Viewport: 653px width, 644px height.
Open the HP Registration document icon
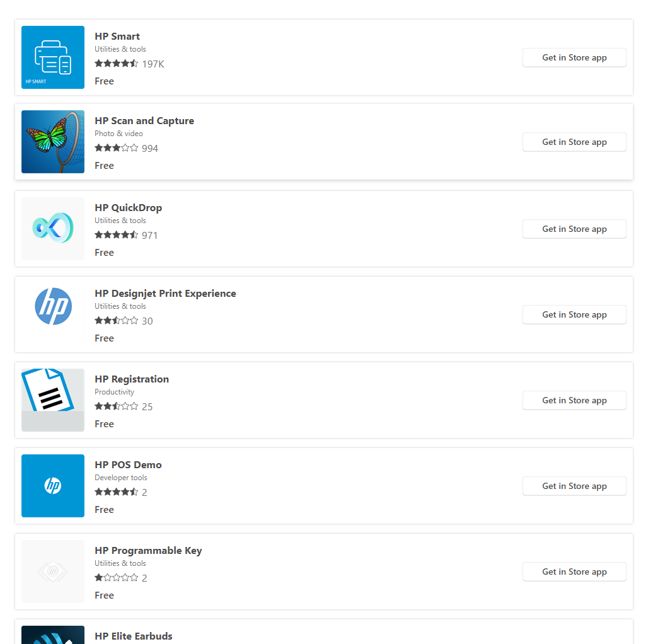click(53, 400)
